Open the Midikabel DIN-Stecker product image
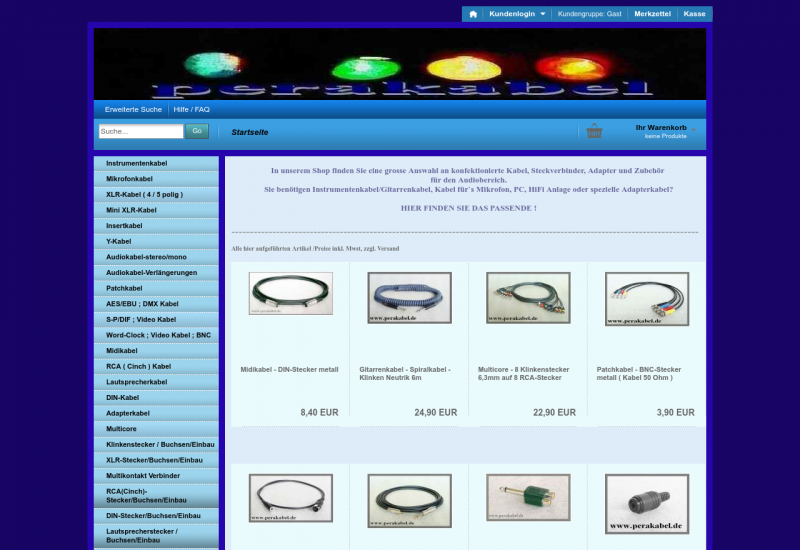The width and height of the screenshot is (800, 550). [291, 293]
